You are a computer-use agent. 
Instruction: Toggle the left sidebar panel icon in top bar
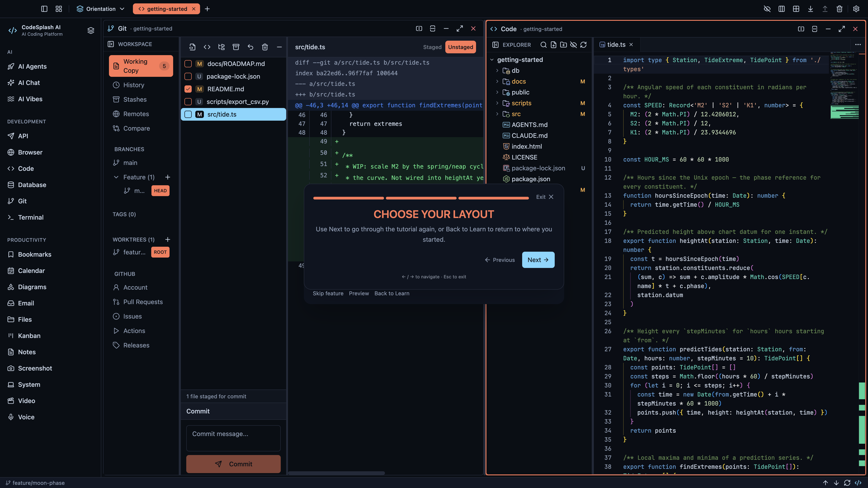(x=44, y=9)
